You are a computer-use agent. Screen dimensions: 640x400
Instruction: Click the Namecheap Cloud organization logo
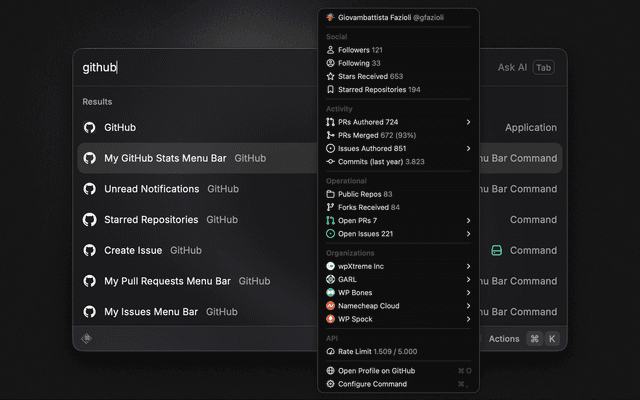(x=330, y=306)
